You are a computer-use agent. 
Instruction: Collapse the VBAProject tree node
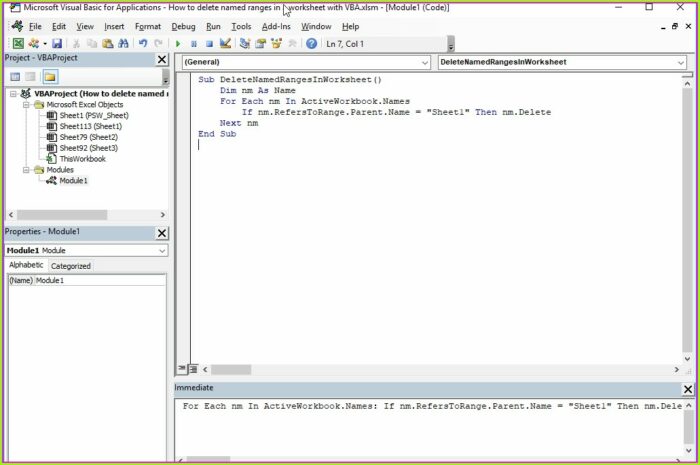click(13, 94)
